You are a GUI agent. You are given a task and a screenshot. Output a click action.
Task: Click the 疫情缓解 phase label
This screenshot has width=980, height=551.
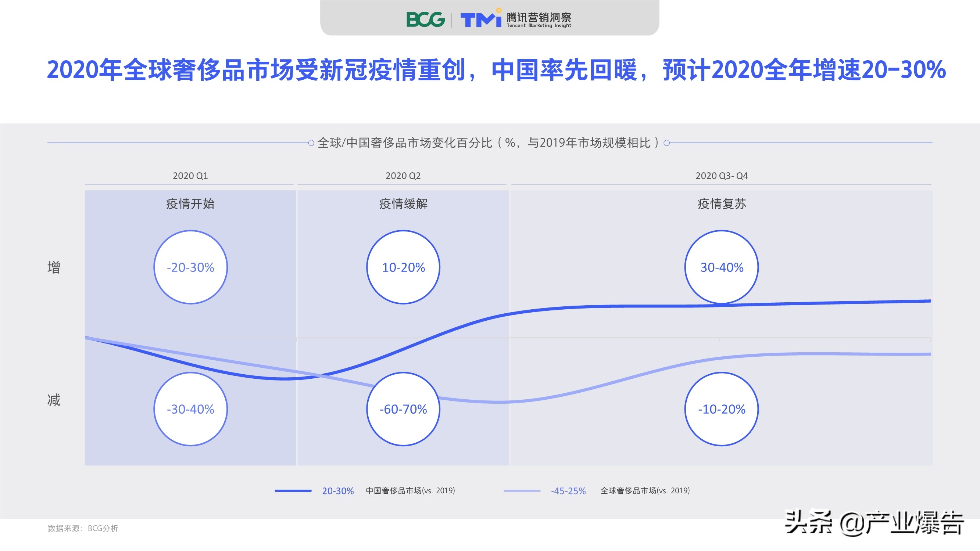tap(403, 204)
